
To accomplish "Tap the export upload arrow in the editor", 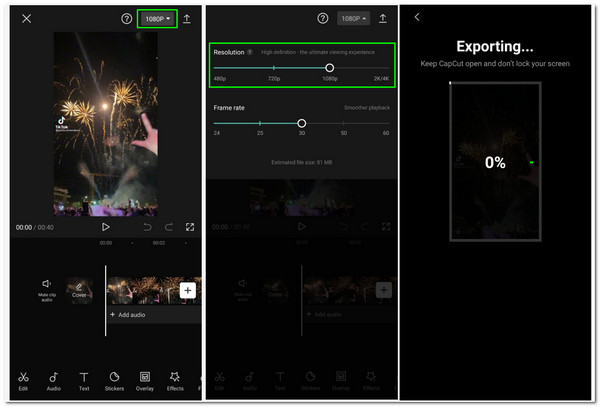I will point(188,18).
